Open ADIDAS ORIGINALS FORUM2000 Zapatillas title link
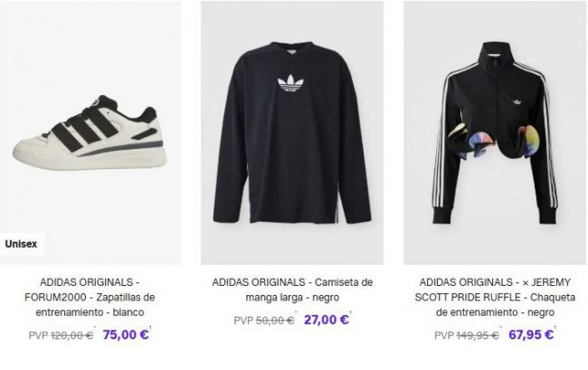 point(90,297)
